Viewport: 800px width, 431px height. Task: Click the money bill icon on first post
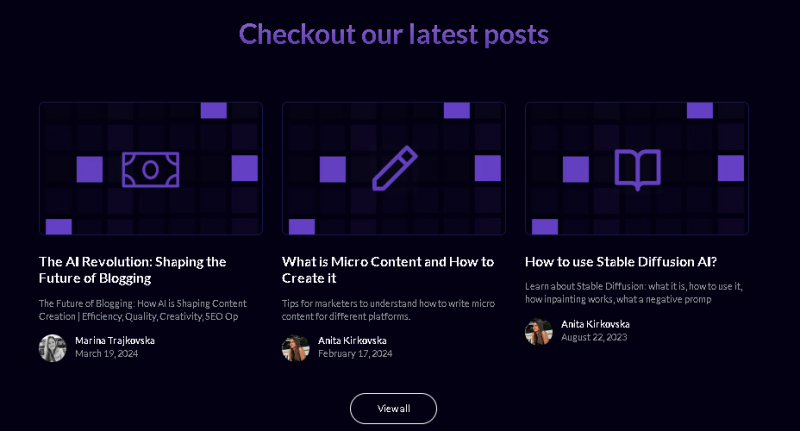coord(150,169)
